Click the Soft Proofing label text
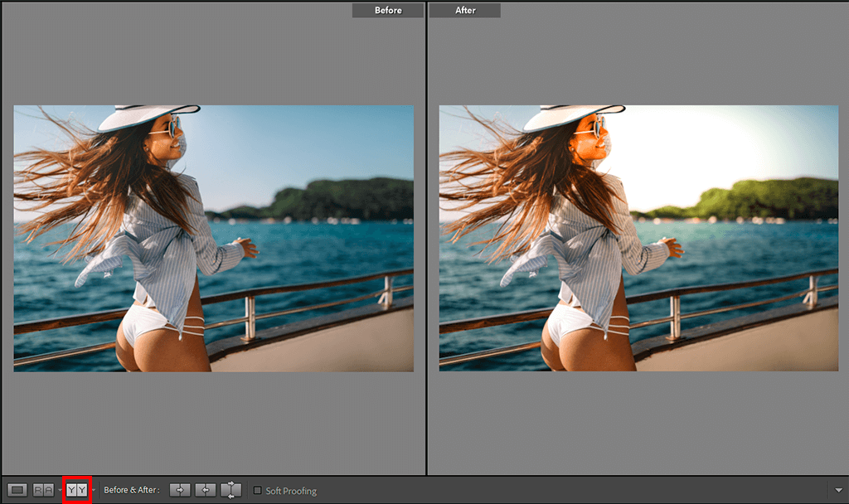This screenshot has width=849, height=504. tap(291, 491)
